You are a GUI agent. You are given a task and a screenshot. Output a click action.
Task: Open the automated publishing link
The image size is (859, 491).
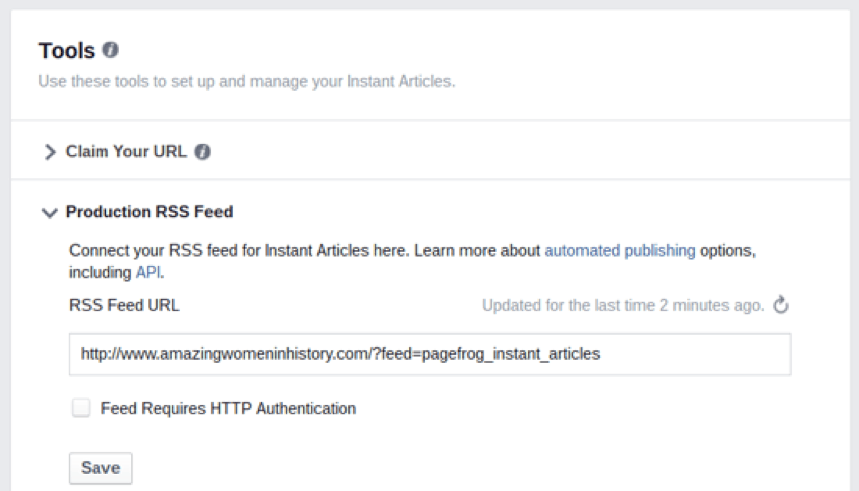[x=619, y=251]
